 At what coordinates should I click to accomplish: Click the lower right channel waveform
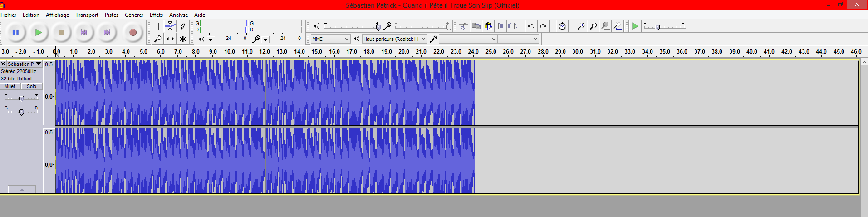(x=265, y=161)
